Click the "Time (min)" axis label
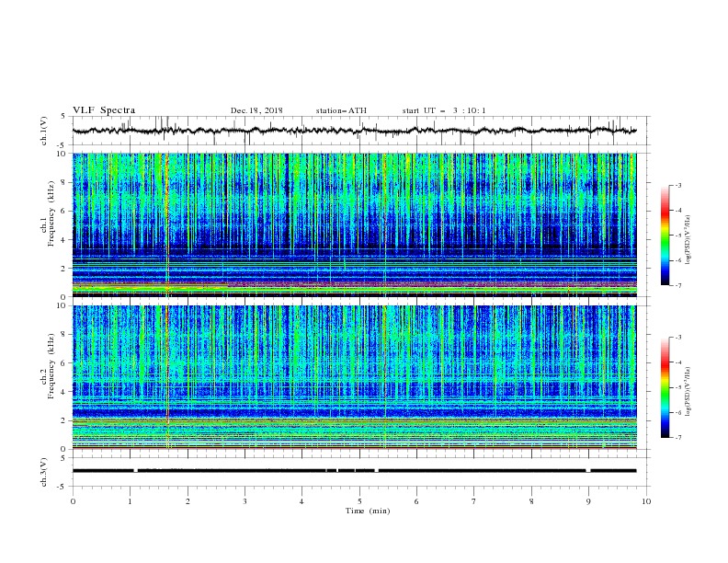 (368, 511)
